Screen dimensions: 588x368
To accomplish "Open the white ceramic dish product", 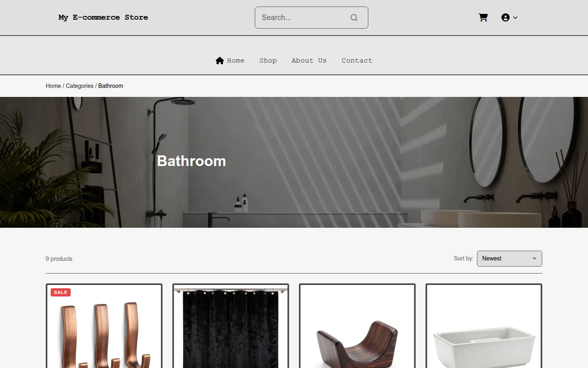I will [x=484, y=326].
